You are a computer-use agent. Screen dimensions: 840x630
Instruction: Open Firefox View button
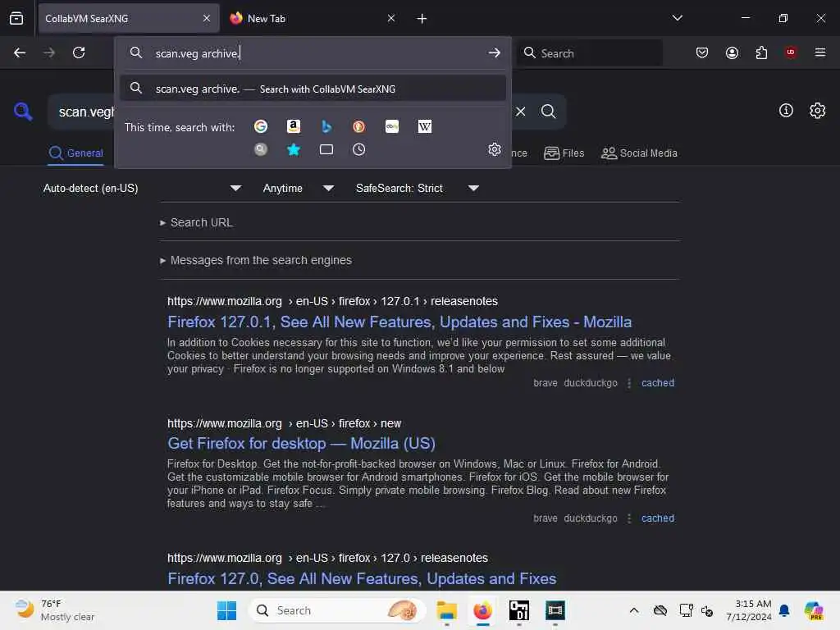point(16,18)
